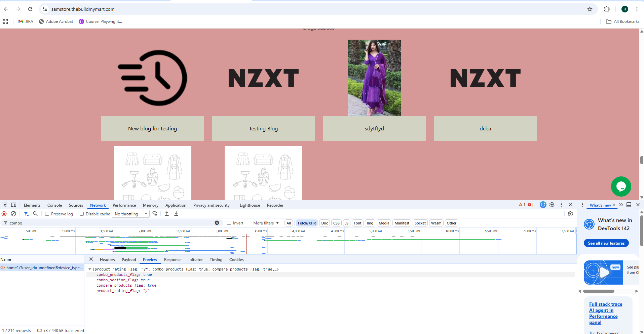
Task: Open the Sources tab
Action: click(76, 205)
